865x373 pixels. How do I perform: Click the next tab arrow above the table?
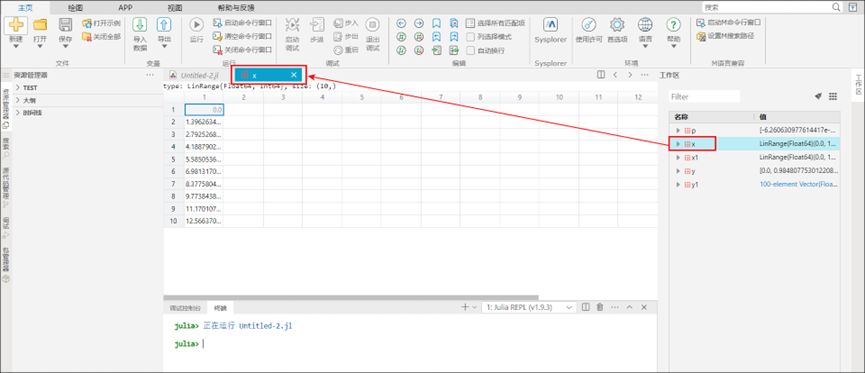[630, 75]
